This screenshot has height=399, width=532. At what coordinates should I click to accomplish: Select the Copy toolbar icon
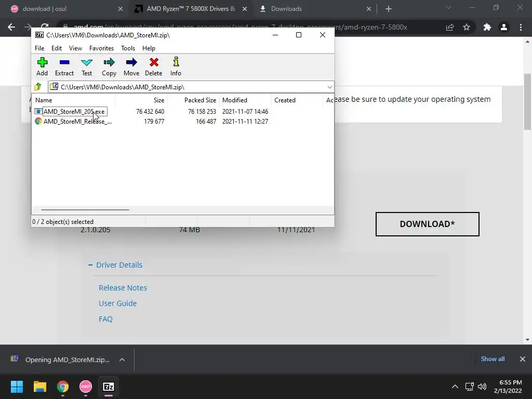pyautogui.click(x=109, y=66)
